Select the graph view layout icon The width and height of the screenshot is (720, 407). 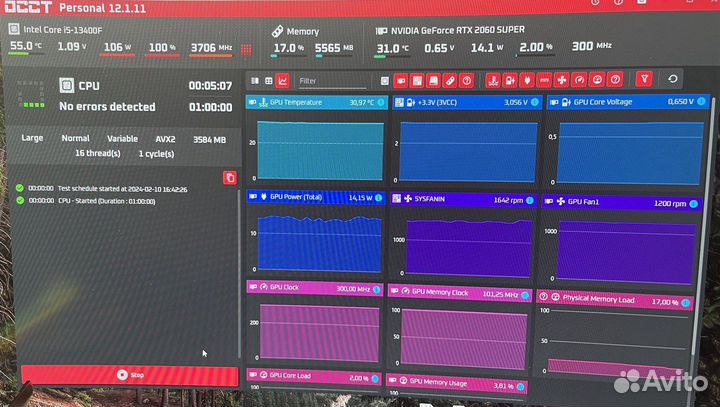coord(282,81)
